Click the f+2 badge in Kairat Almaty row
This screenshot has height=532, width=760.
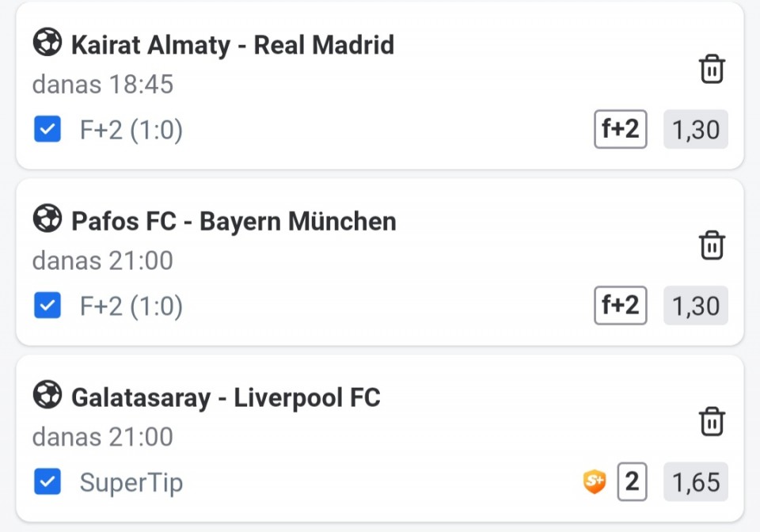pyautogui.click(x=621, y=130)
